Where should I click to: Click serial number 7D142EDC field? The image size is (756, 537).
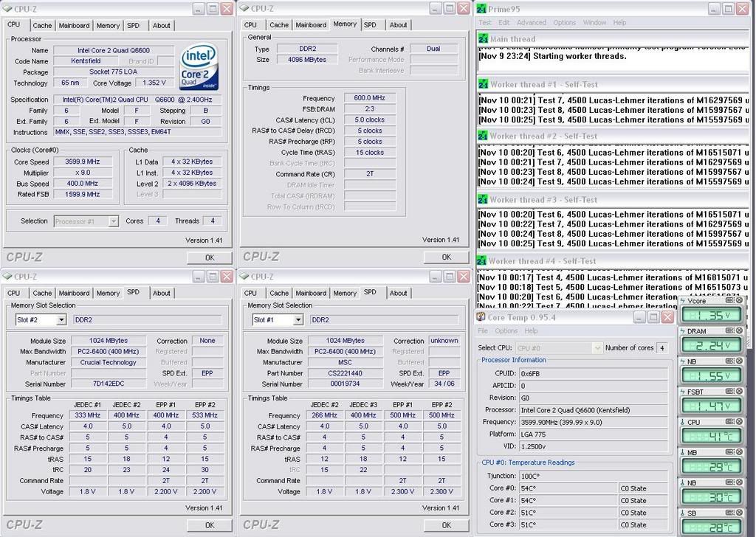click(x=108, y=384)
